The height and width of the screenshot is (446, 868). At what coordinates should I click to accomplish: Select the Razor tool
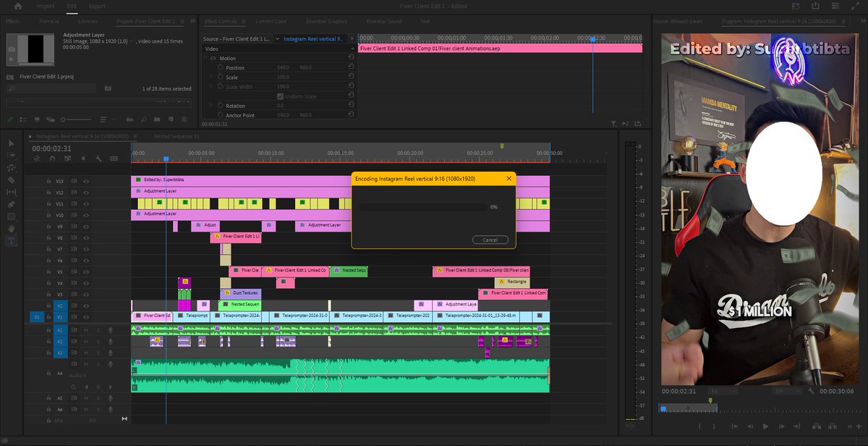[12, 180]
